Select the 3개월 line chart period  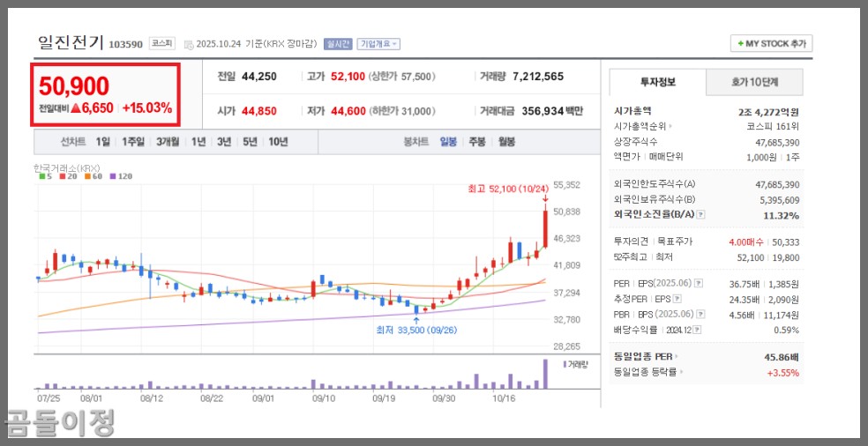click(x=168, y=142)
